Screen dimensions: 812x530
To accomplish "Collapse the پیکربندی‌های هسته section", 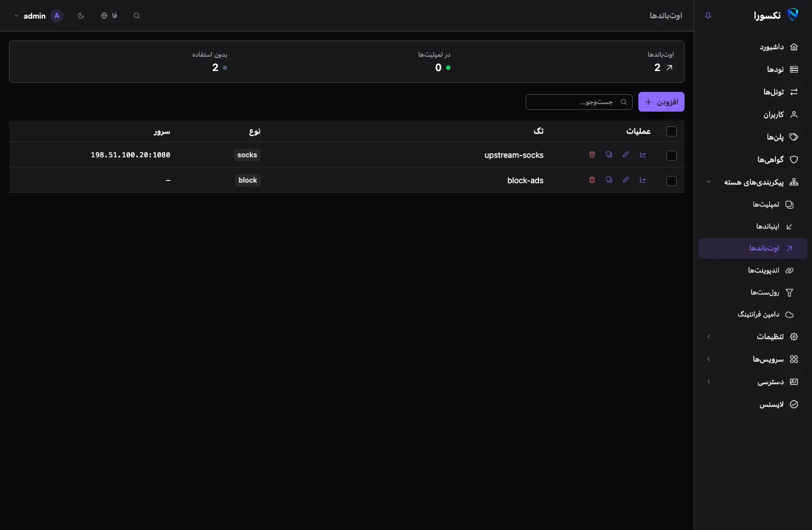I will 753,182.
